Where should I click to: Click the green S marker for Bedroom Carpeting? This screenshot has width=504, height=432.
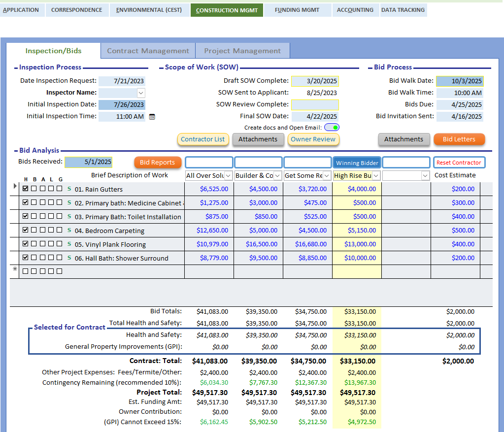click(x=69, y=230)
